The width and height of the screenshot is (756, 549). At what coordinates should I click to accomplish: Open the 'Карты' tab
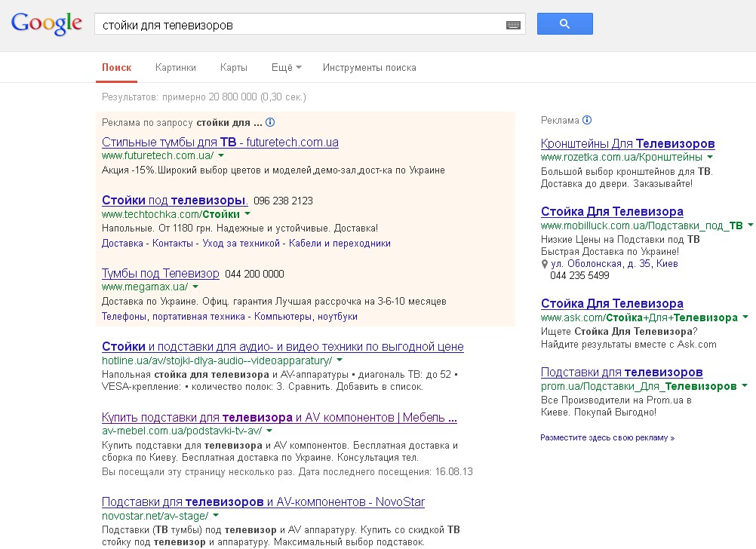233,67
